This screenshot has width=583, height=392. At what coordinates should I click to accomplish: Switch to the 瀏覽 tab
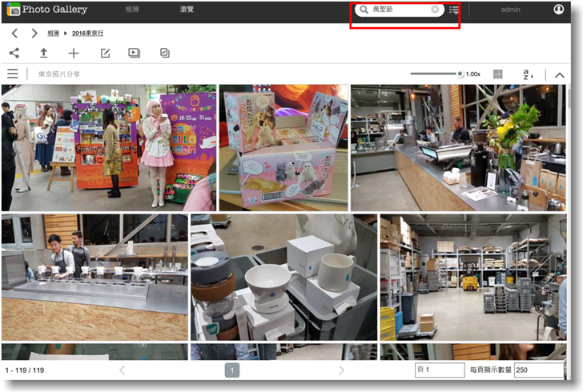coord(187,10)
